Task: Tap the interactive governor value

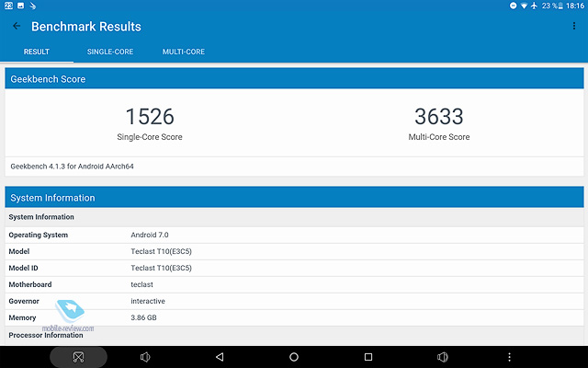Action: click(148, 301)
